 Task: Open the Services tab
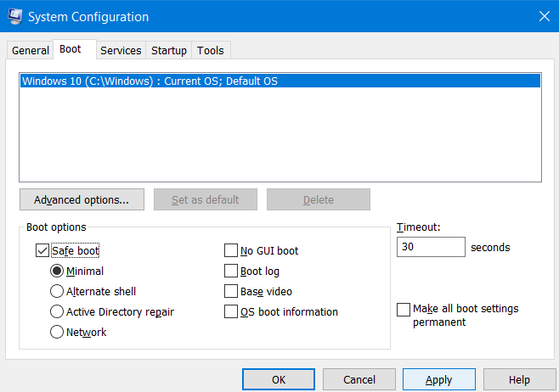(121, 51)
